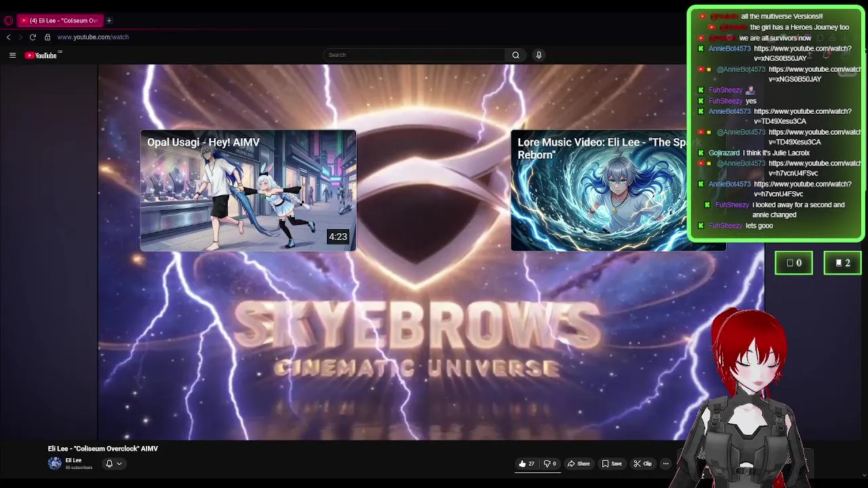Click the magnifying glass search button

click(516, 55)
